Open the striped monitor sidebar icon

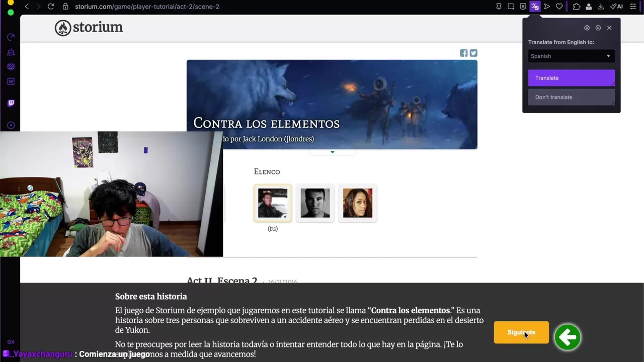[11, 66]
